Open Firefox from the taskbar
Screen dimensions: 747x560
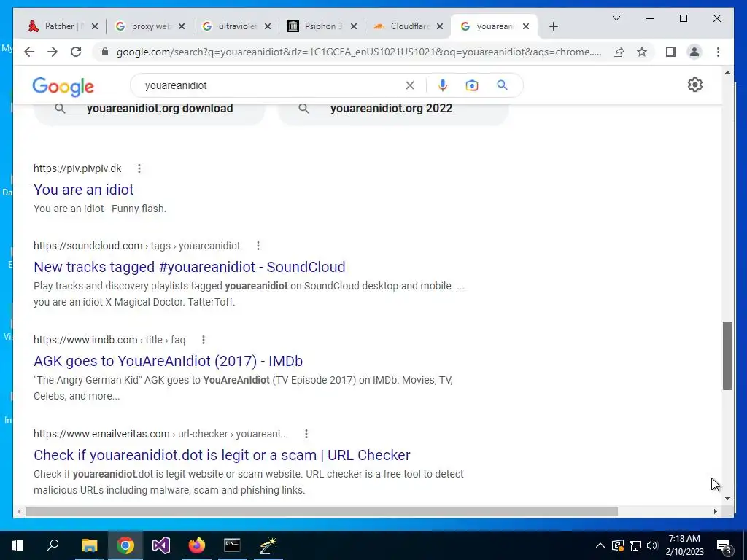(x=197, y=545)
